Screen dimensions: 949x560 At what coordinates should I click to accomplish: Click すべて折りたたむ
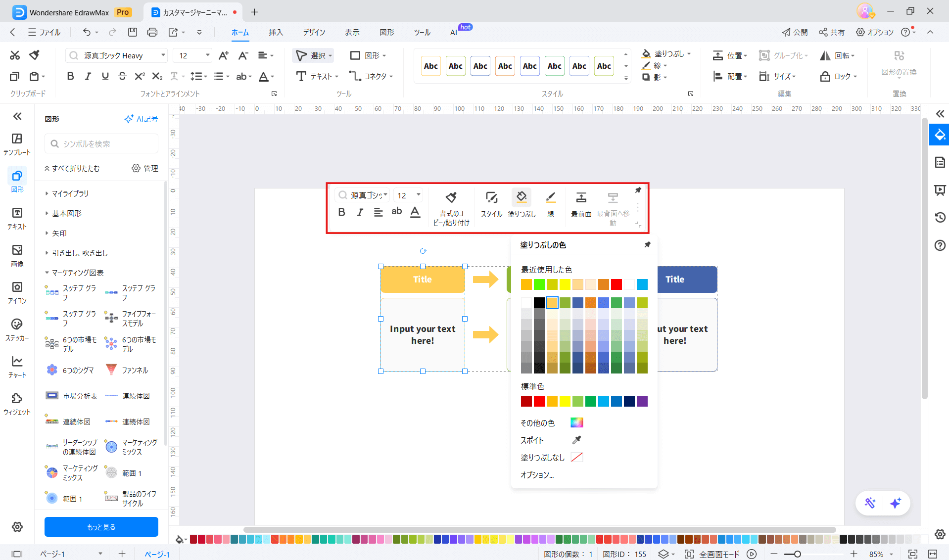pos(72,168)
